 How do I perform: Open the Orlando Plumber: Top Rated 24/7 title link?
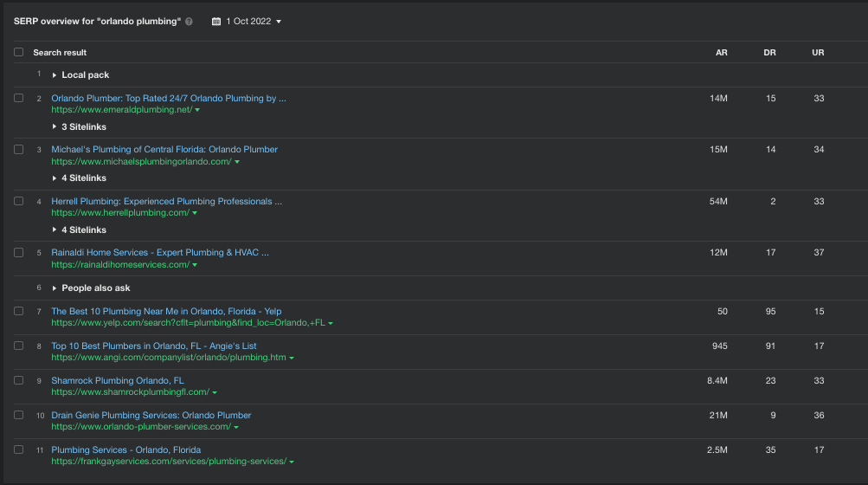tap(169, 98)
